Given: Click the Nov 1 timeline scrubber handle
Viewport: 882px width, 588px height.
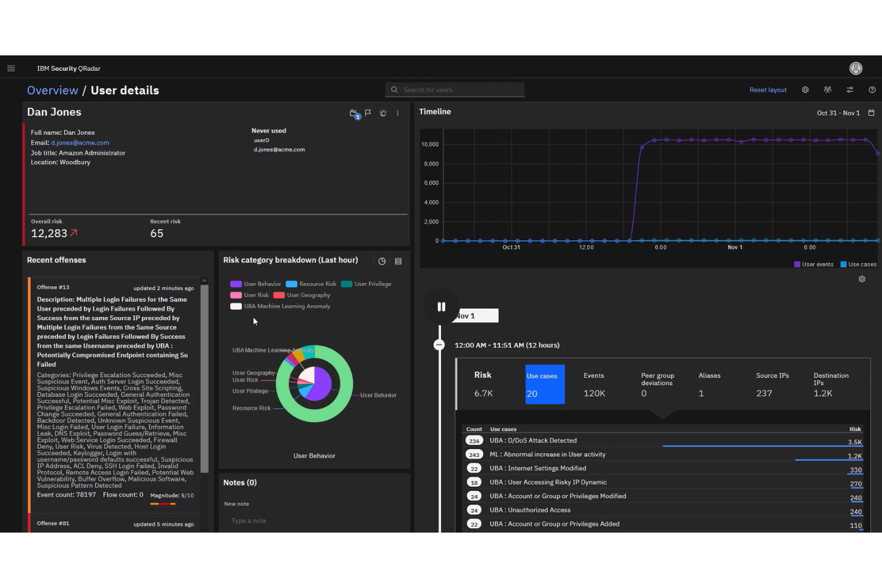Looking at the screenshot, I should (x=476, y=315).
